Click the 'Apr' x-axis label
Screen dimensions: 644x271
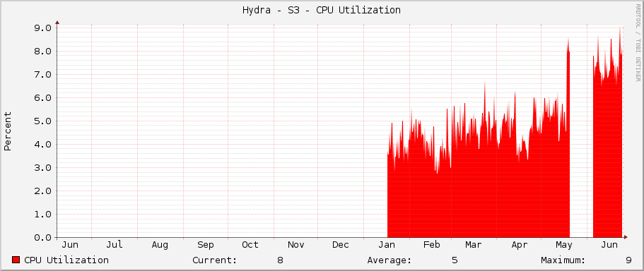click(x=520, y=245)
